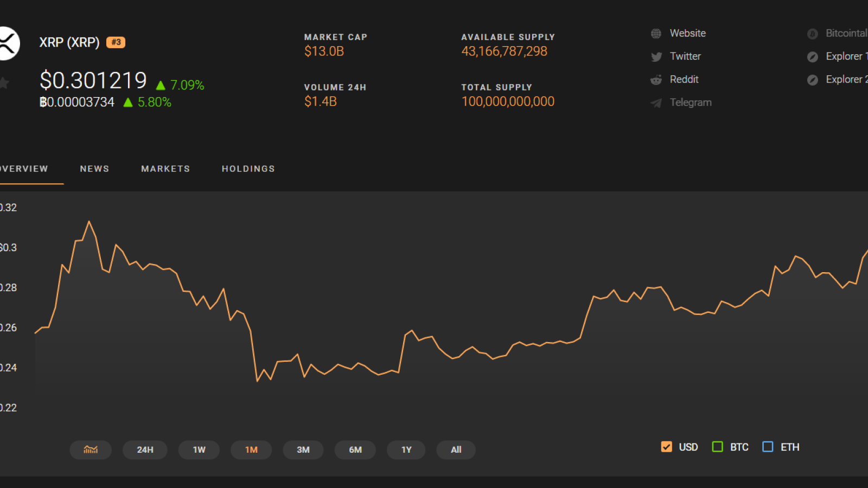Open the Markets tab
868x488 pixels.
[x=165, y=169]
